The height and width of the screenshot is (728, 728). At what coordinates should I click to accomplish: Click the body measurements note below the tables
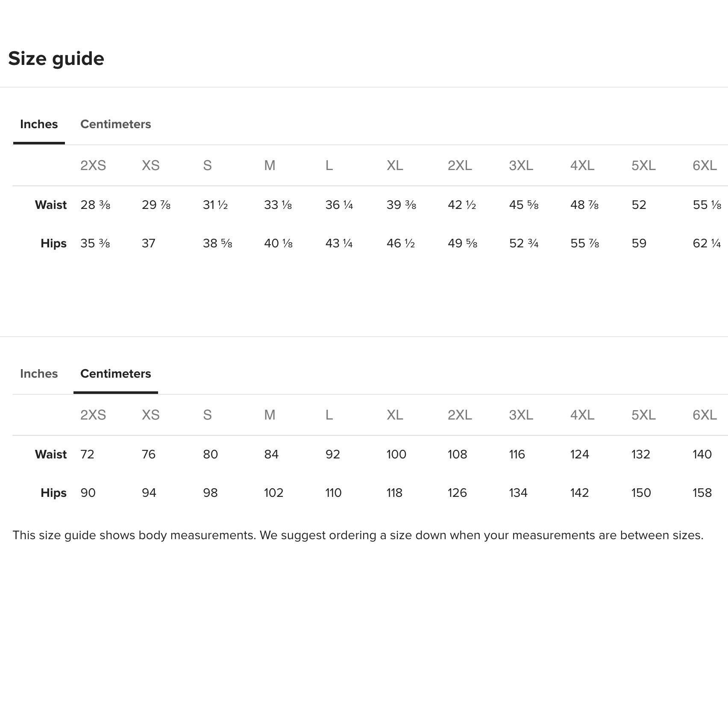pyautogui.click(x=358, y=535)
